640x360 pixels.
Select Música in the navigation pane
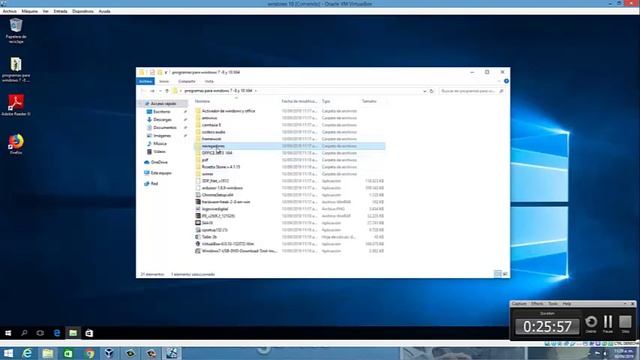[x=159, y=144]
